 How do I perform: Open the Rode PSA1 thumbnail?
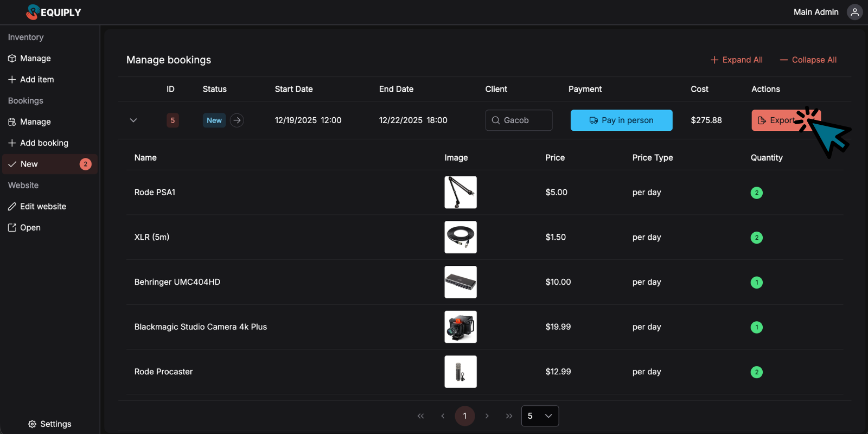(461, 192)
